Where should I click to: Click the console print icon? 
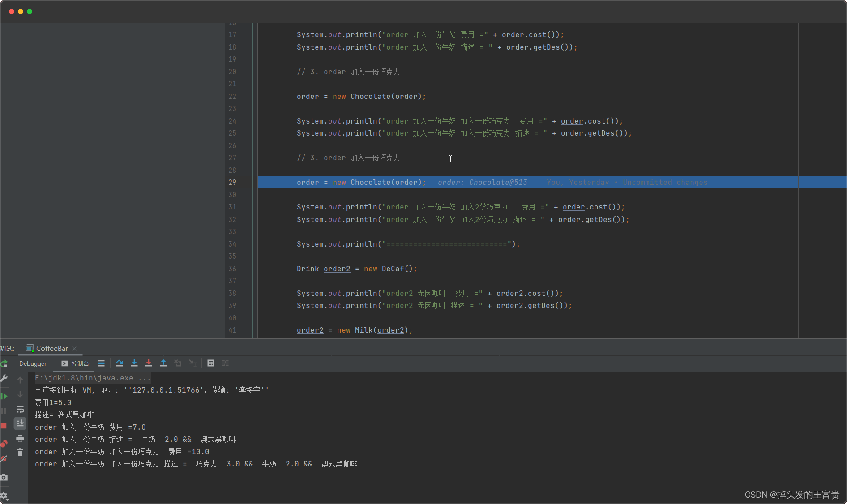(x=20, y=438)
